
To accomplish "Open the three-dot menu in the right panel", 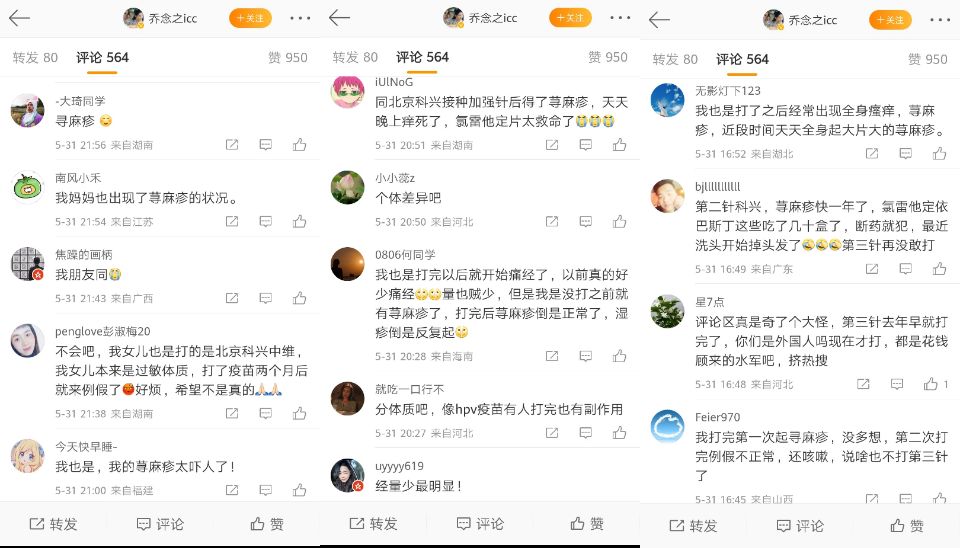I will (940, 20).
